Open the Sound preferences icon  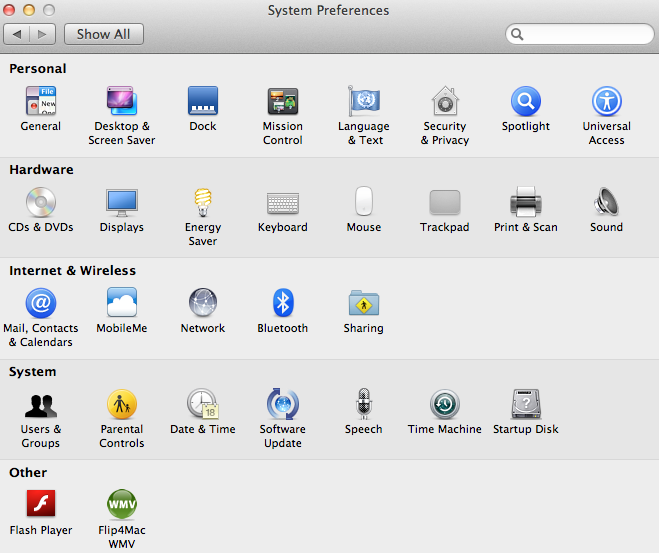(606, 201)
